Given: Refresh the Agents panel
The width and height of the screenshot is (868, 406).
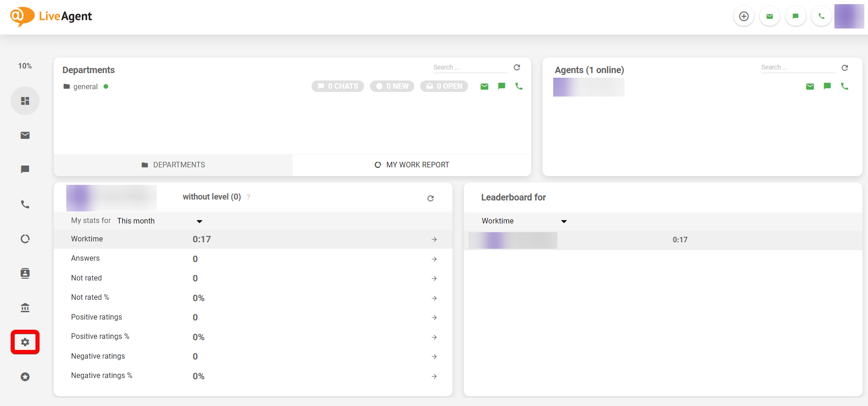Looking at the screenshot, I should (x=845, y=68).
